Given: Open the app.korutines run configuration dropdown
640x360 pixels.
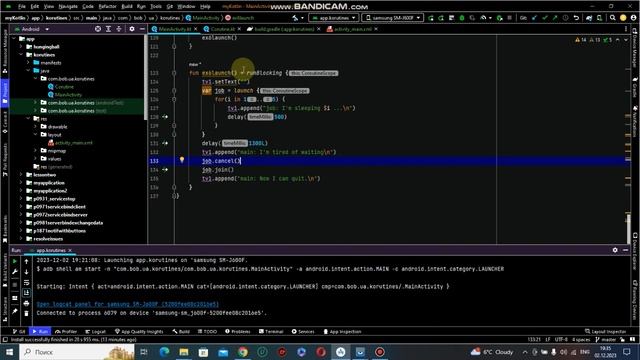Looking at the screenshot, I should pos(333,18).
